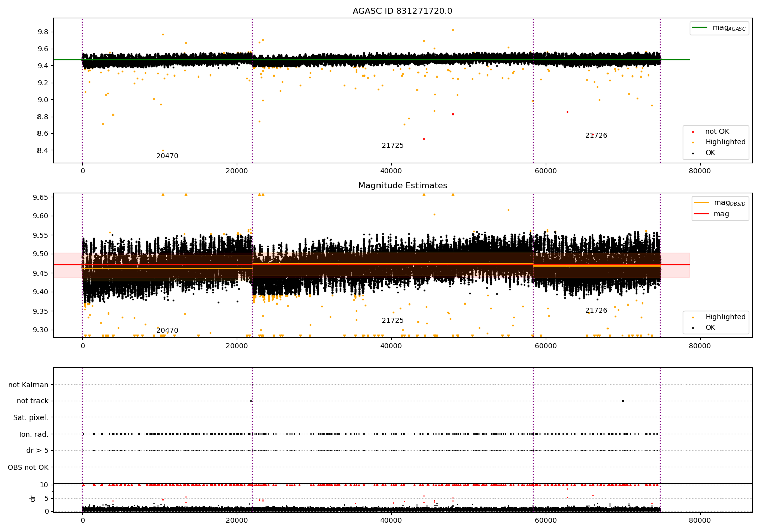Click x-axis tick 60000 under top plot
This screenshot has height=532, width=760.
click(x=545, y=171)
